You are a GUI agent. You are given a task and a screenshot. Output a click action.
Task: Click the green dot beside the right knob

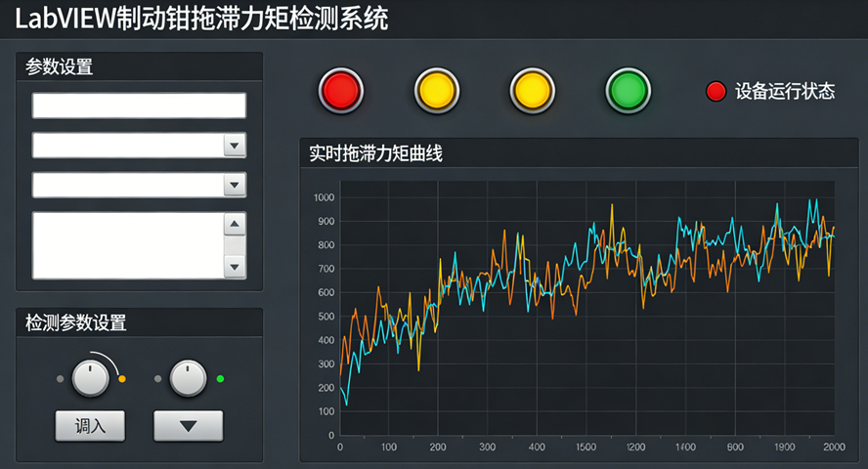pyautogui.click(x=220, y=378)
